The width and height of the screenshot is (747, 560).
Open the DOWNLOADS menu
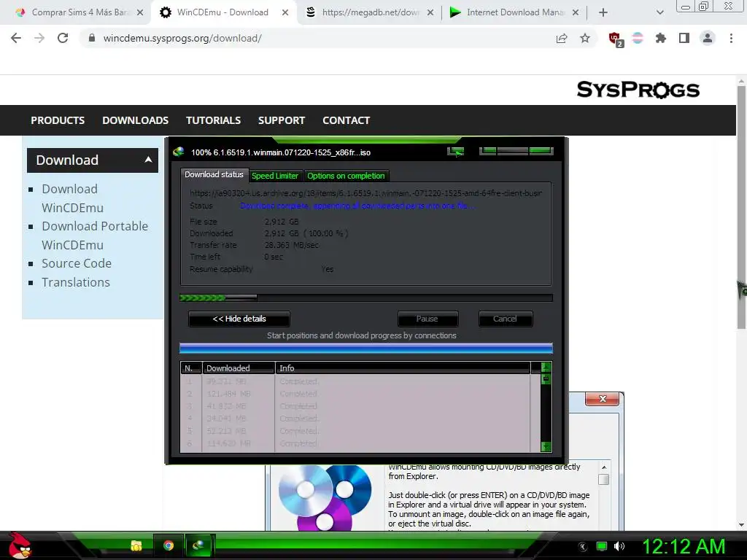click(135, 120)
